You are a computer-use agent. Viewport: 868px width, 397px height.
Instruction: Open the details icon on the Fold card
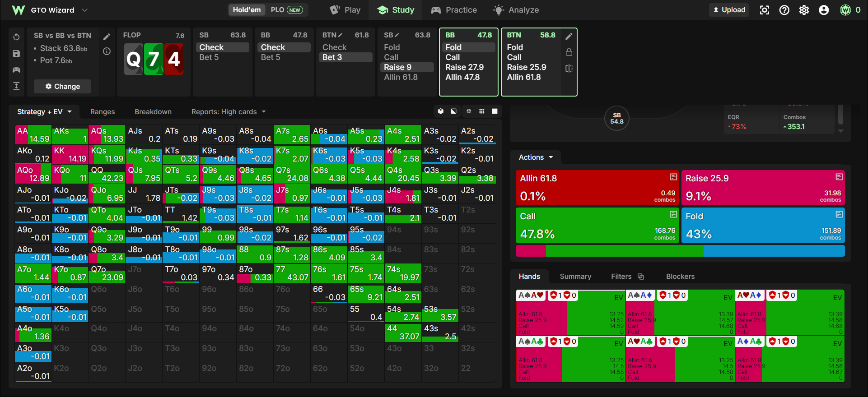pos(839,214)
